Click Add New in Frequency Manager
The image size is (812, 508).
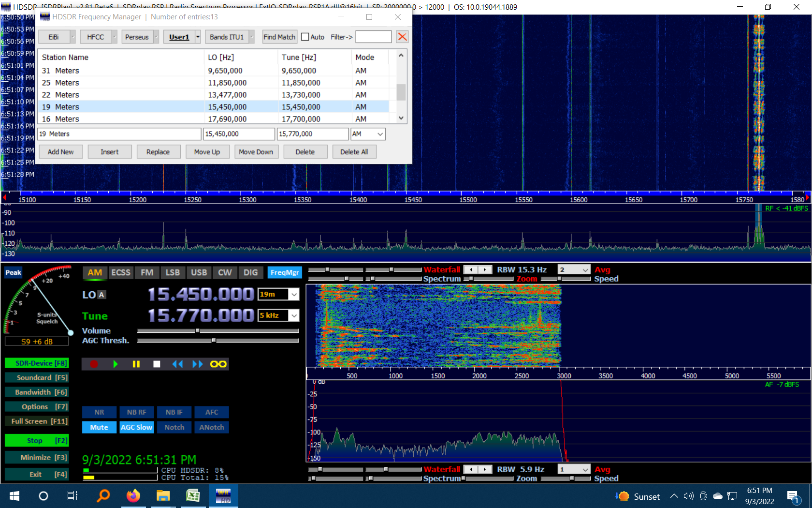60,151
